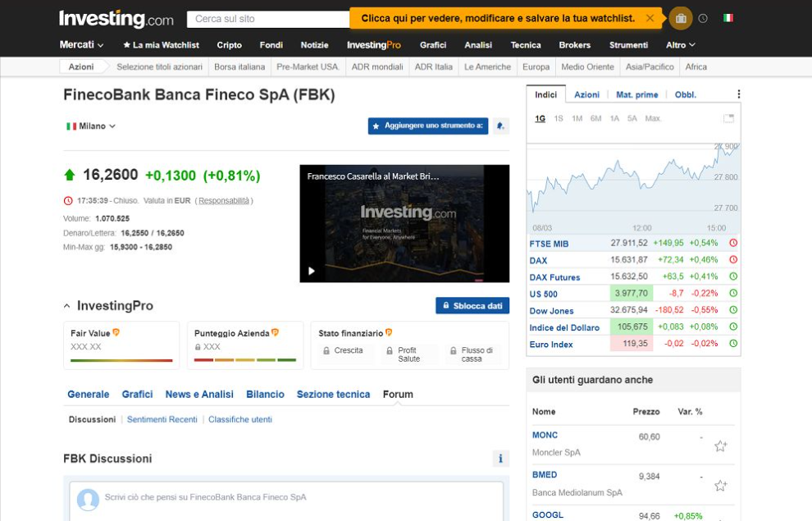
Task: Open the FTSE MIB index link
Action: click(x=549, y=244)
